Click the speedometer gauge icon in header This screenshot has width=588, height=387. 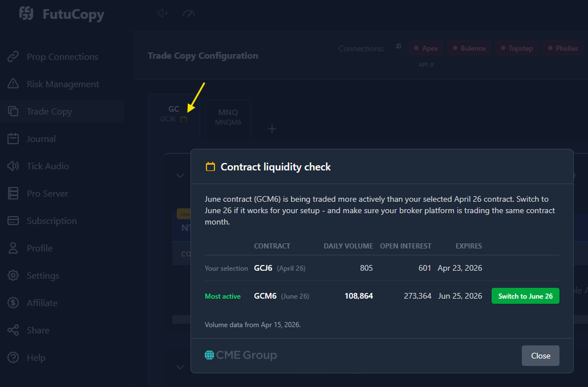click(x=189, y=14)
